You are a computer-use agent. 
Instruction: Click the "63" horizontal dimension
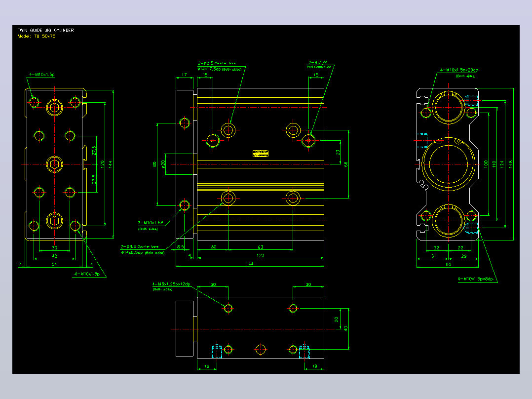[x=260, y=247]
